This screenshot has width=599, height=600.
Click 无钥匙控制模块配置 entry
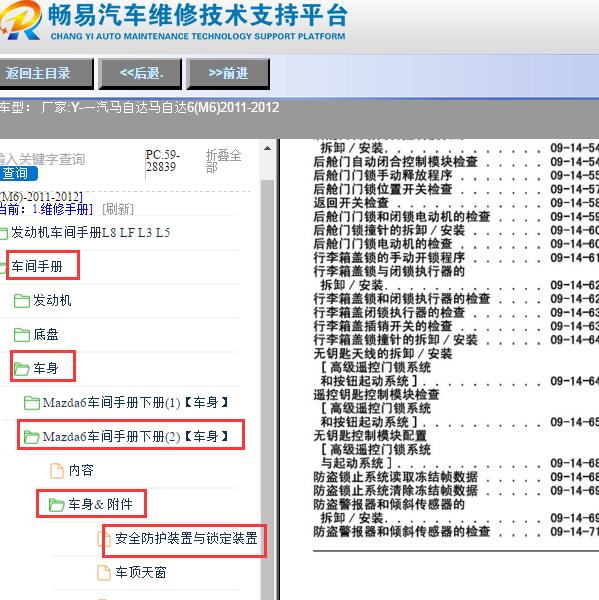coord(370,435)
